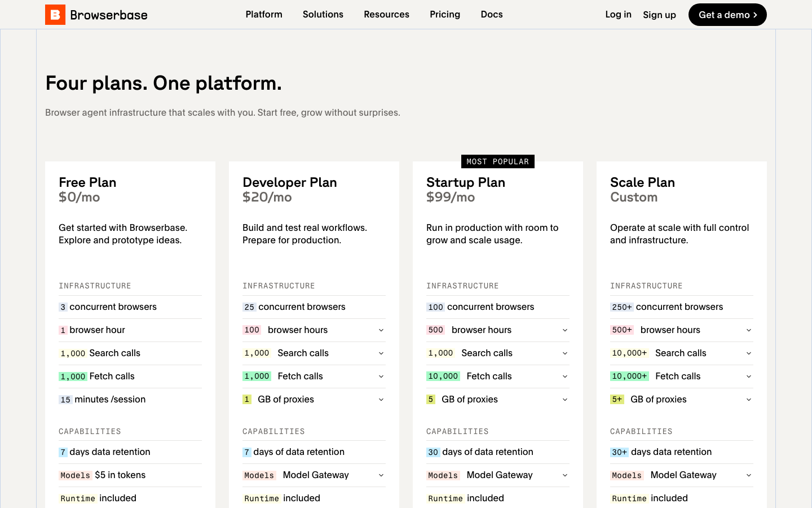The image size is (812, 508).
Task: Click the Sign up link
Action: [x=659, y=15]
